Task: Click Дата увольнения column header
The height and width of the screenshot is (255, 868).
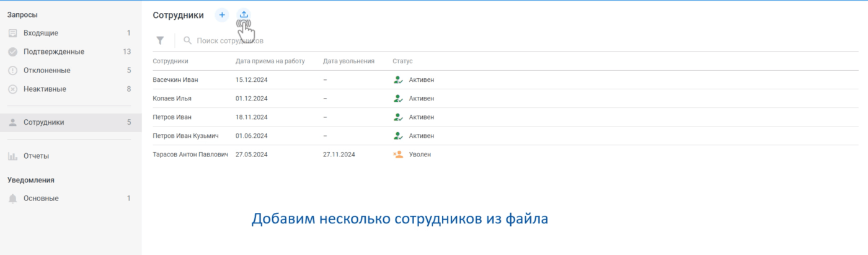Action: tap(348, 61)
